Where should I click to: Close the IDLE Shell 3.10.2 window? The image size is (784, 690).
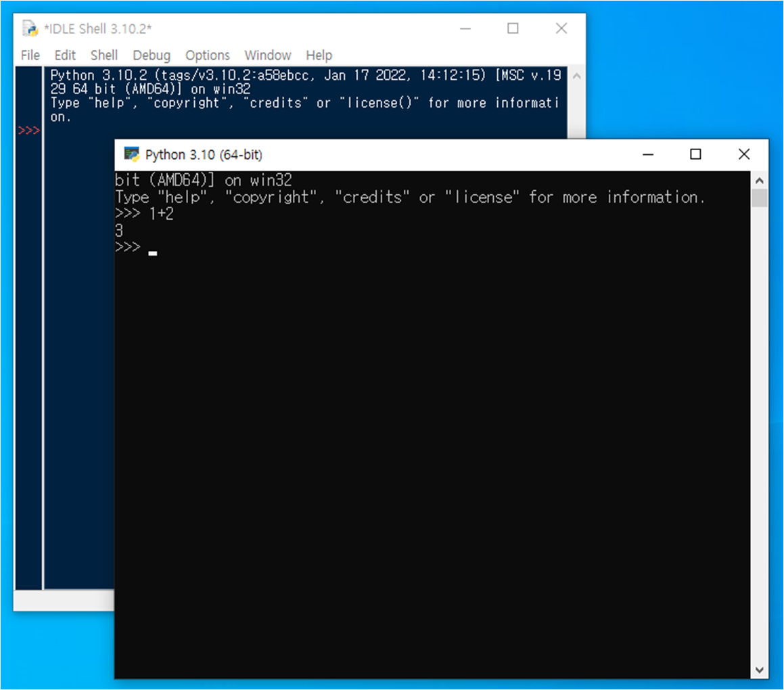(561, 28)
